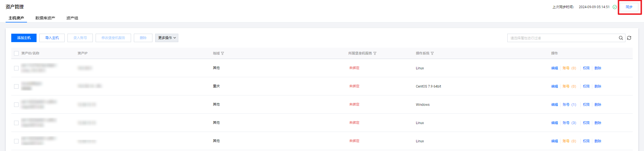Open the 所属堡垒机服务 column filter icon
Screen dimensions: 644x151
(375, 53)
